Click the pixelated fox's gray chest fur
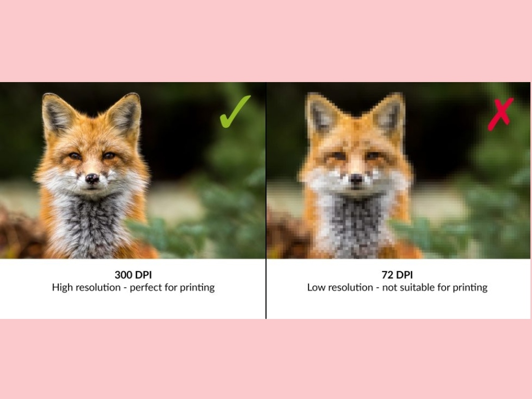This screenshot has height=399, width=532. 355,225
